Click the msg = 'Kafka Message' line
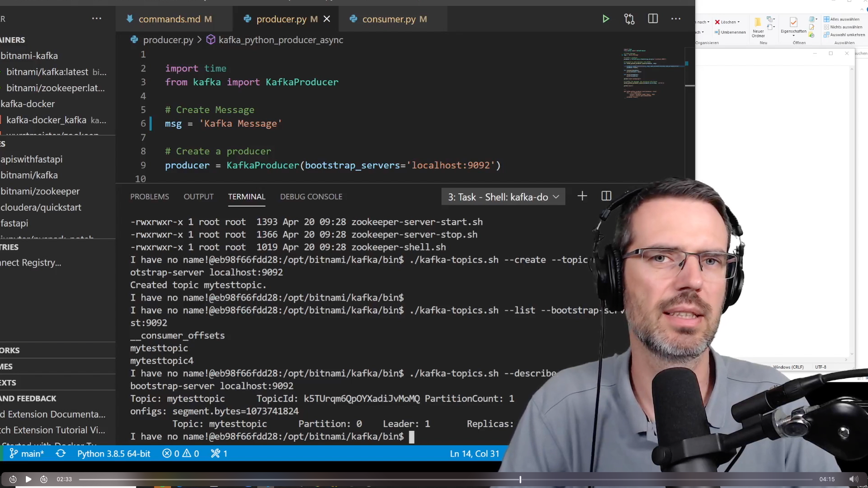Image resolution: width=868 pixels, height=488 pixels. click(x=223, y=124)
